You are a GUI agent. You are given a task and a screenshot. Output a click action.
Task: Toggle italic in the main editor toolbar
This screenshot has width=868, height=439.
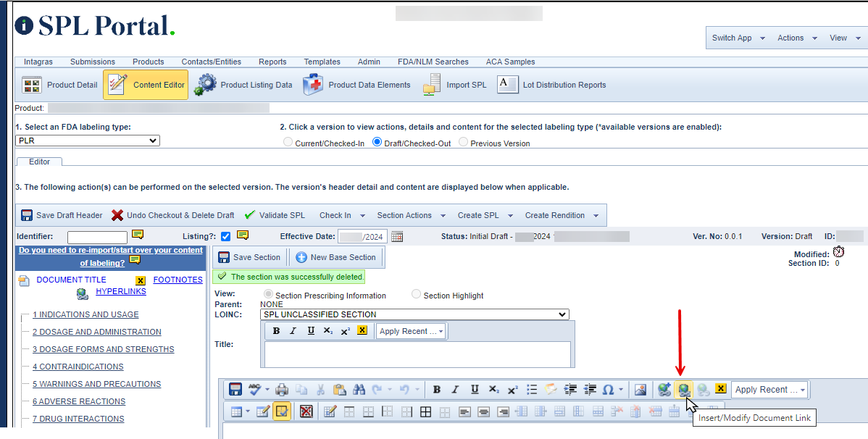[x=456, y=390]
